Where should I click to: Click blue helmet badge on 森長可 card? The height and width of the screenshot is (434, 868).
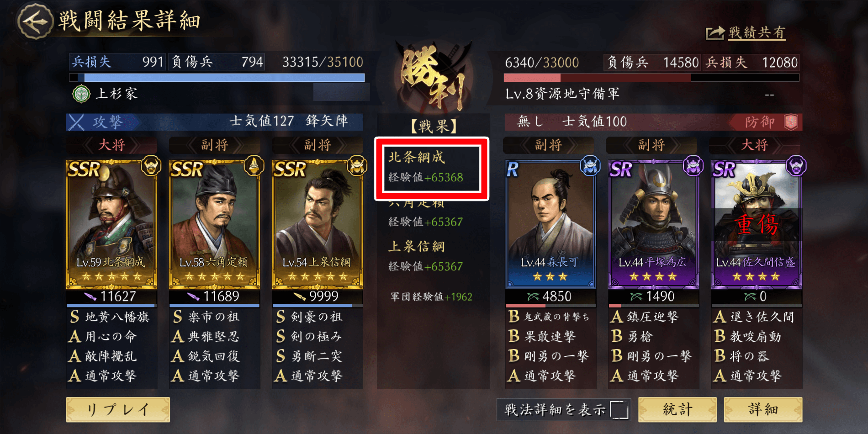[590, 165]
